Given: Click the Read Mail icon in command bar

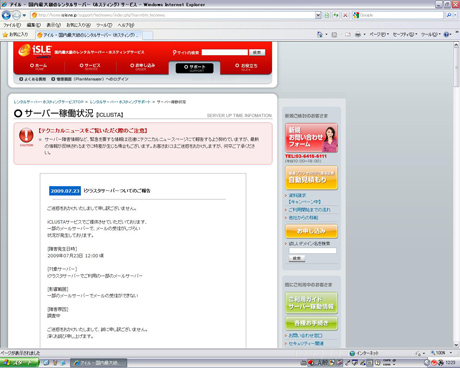Looking at the screenshot, I should [348, 34].
